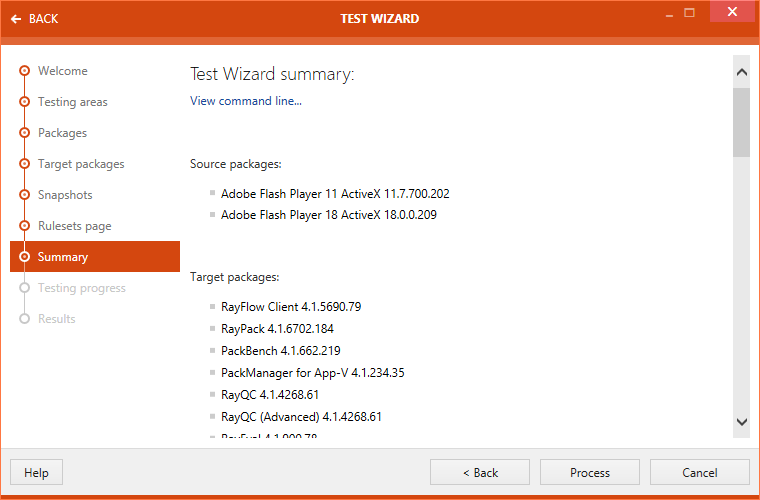Open the Packages step
Viewport: 760px width, 500px height.
click(x=63, y=133)
